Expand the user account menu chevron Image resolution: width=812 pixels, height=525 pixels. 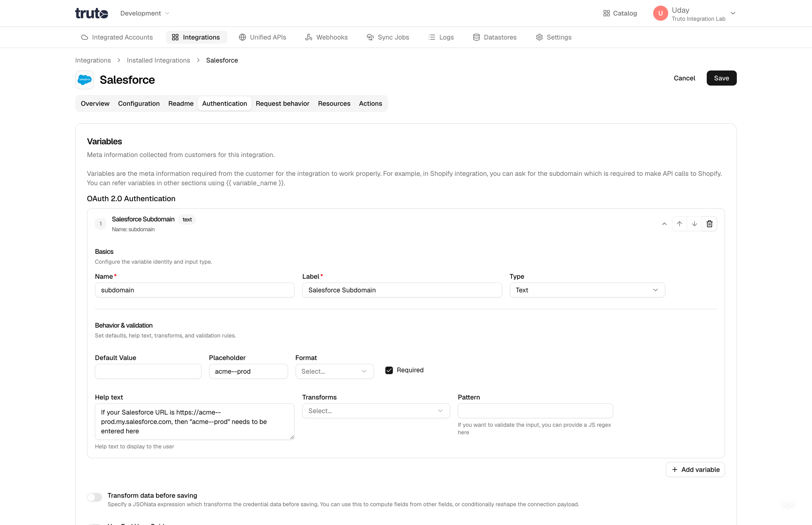point(733,13)
